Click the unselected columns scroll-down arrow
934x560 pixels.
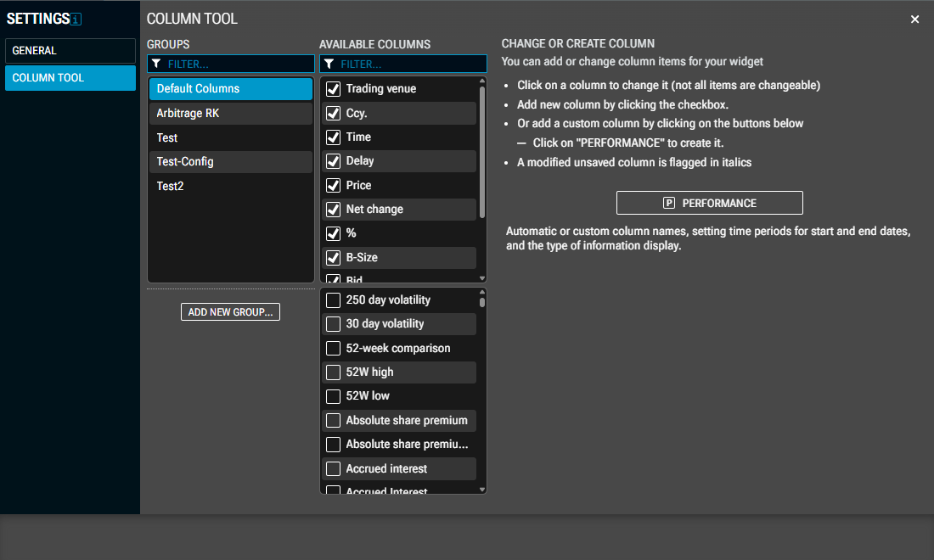(x=482, y=490)
